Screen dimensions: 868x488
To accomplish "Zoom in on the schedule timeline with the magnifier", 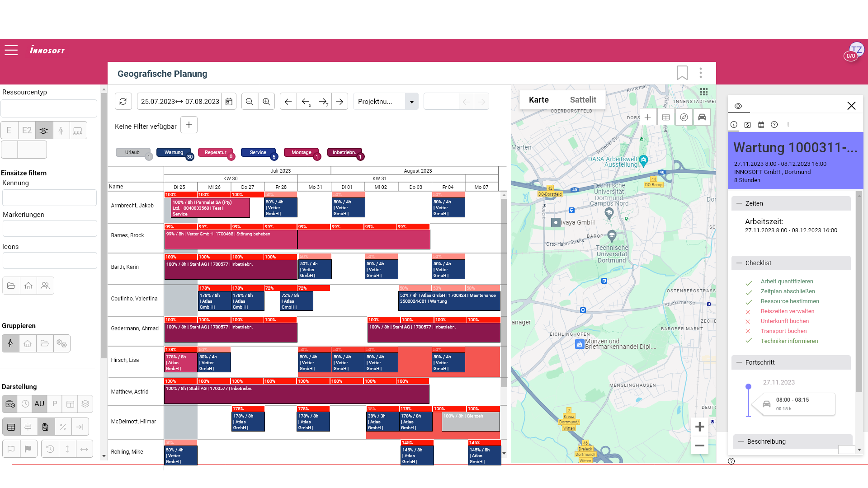I will coord(266,101).
